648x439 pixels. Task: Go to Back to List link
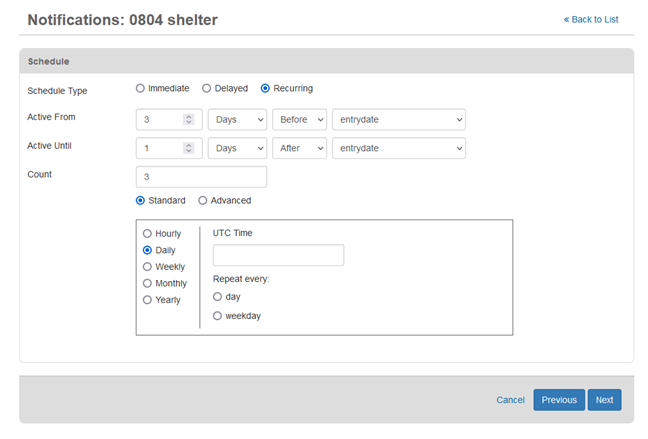(591, 19)
